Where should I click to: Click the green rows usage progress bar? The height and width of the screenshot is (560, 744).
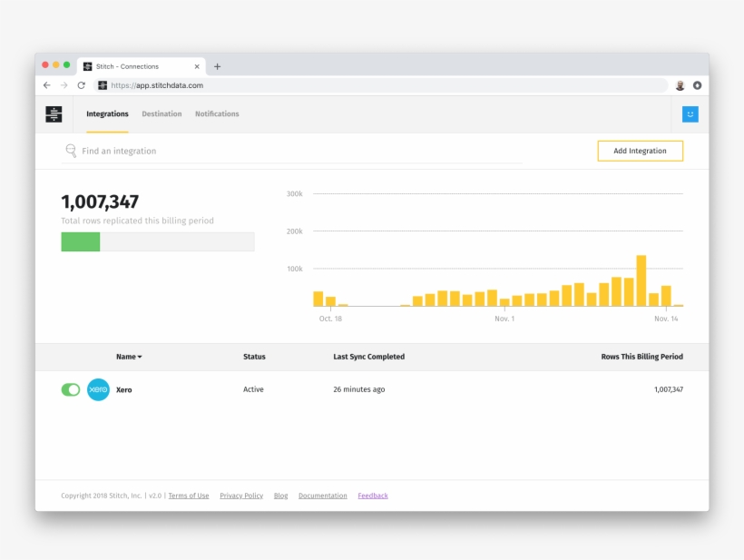pos(81,241)
